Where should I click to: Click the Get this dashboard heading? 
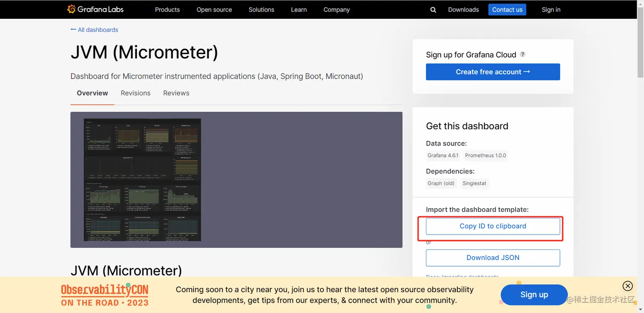pyautogui.click(x=467, y=126)
